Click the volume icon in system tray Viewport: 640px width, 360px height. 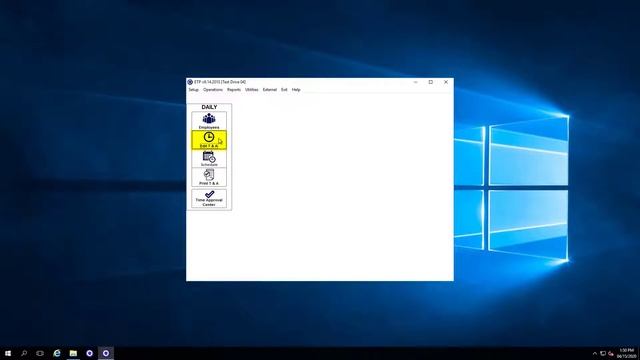(x=611, y=353)
